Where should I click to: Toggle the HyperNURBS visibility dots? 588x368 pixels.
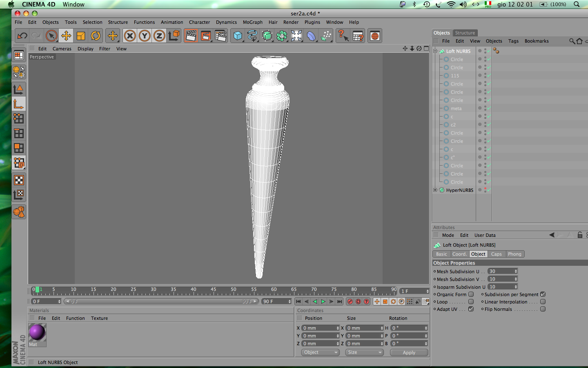click(486, 190)
